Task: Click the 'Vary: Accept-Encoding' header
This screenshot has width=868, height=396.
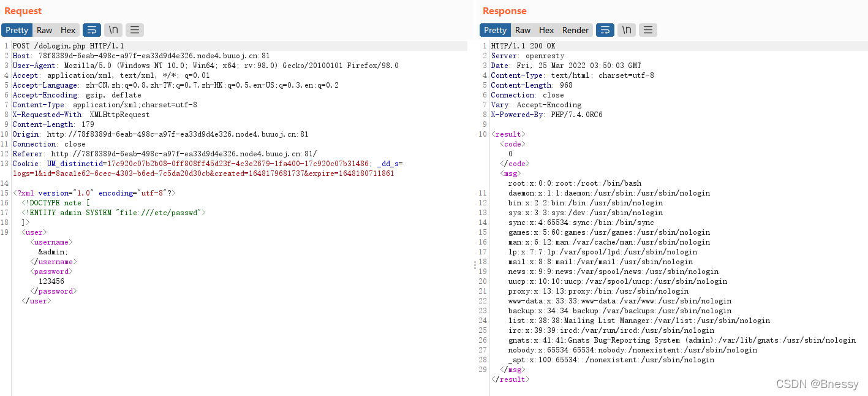Action: click(x=536, y=105)
